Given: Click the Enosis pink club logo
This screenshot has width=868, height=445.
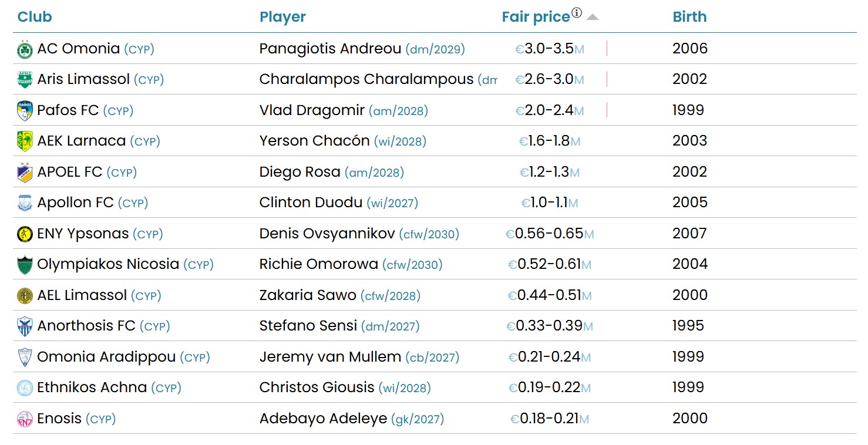Looking at the screenshot, I should [x=25, y=419].
